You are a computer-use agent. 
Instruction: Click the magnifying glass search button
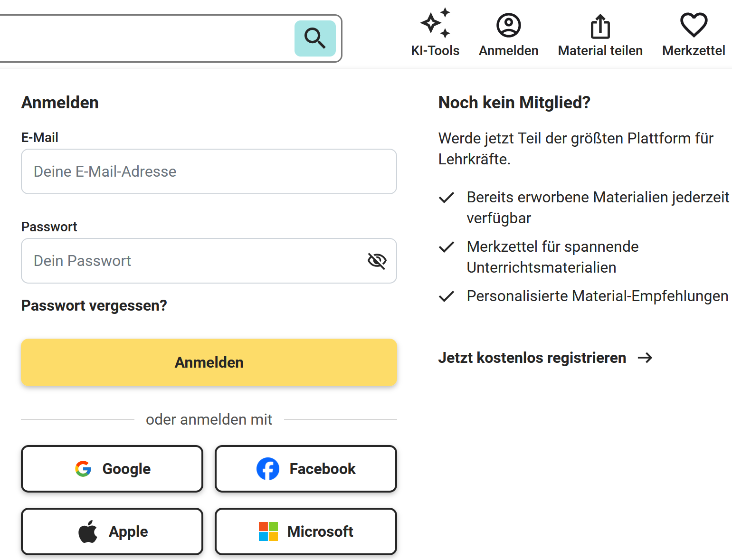315,38
